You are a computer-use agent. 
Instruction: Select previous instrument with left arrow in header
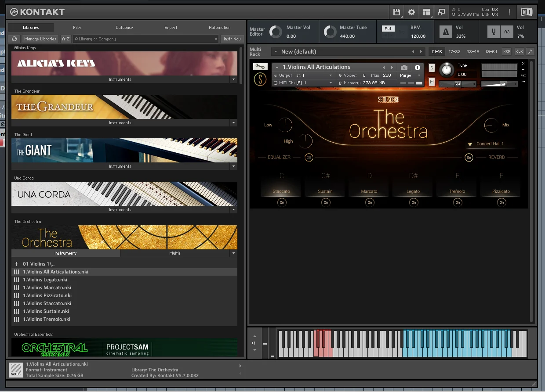pyautogui.click(x=384, y=68)
